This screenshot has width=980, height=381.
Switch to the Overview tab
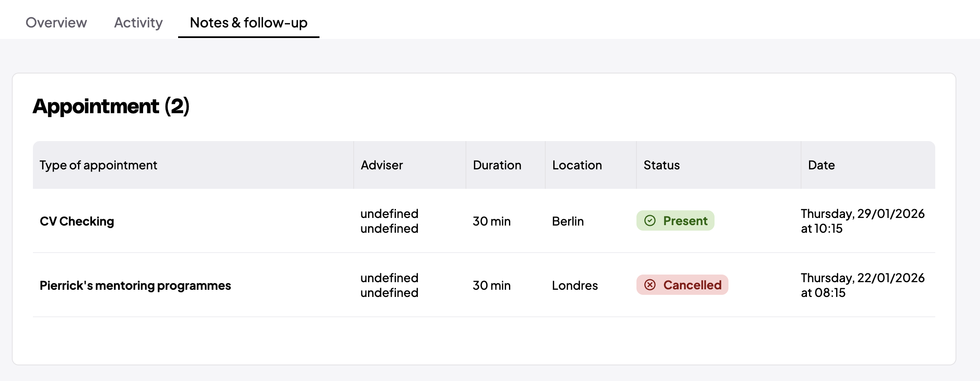coord(56,22)
